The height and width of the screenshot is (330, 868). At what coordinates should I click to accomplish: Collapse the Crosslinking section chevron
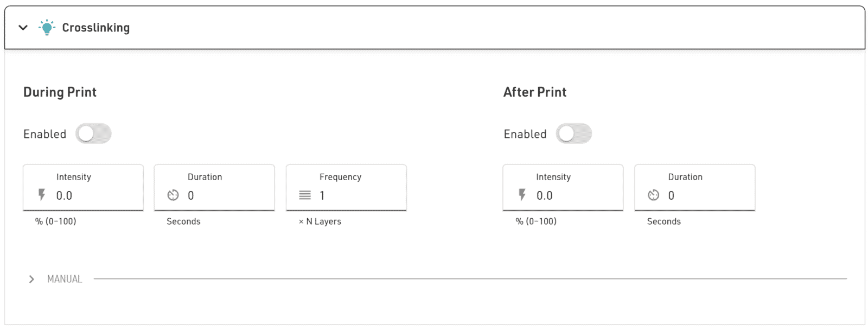(x=23, y=28)
